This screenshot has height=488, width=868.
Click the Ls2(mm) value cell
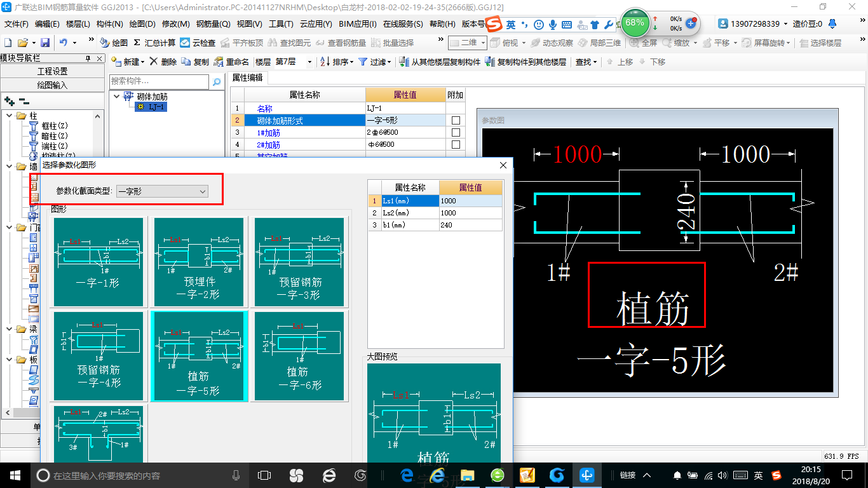(470, 213)
